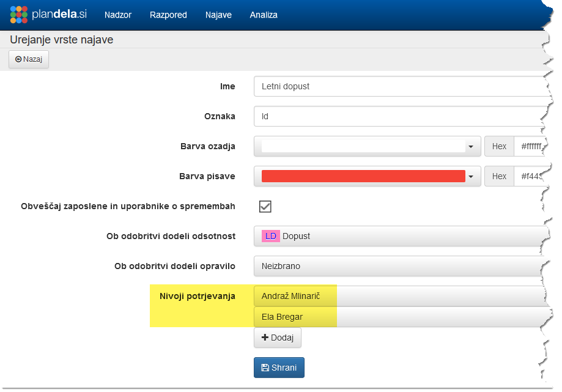The width and height of the screenshot is (562, 392).
Task: Click the white background color swatch
Action: coord(363,147)
